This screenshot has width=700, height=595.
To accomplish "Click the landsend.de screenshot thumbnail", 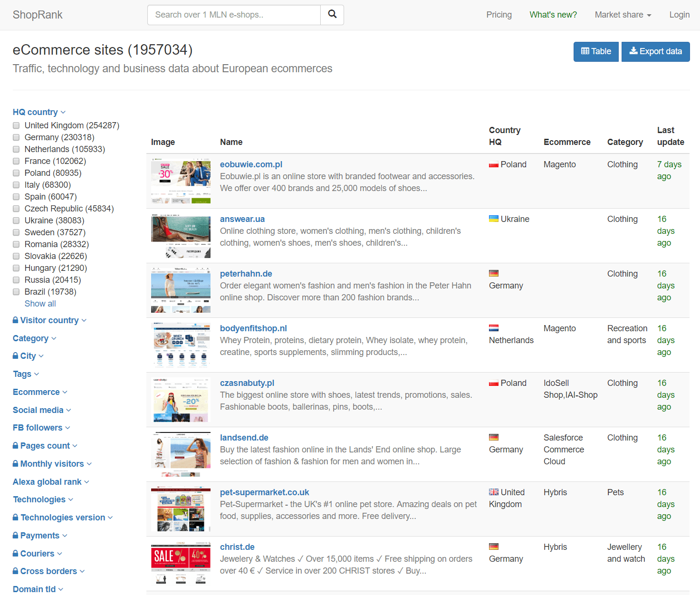I will click(x=181, y=454).
